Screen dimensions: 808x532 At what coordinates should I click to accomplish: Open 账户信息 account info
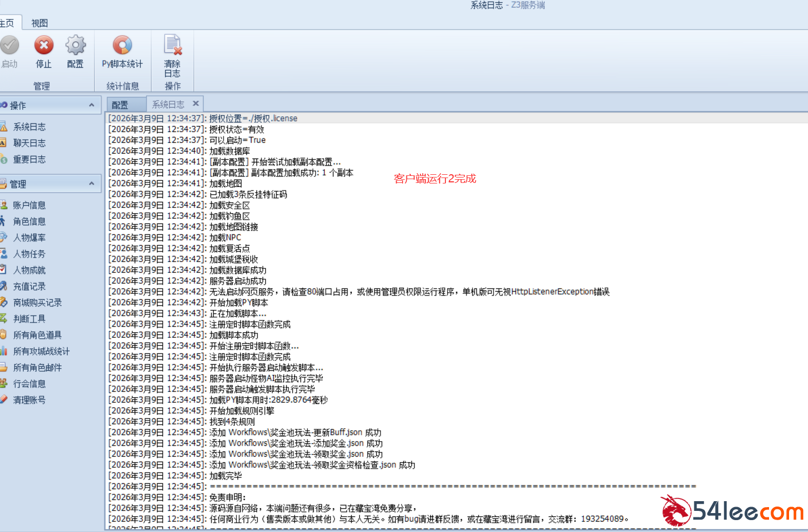point(29,205)
